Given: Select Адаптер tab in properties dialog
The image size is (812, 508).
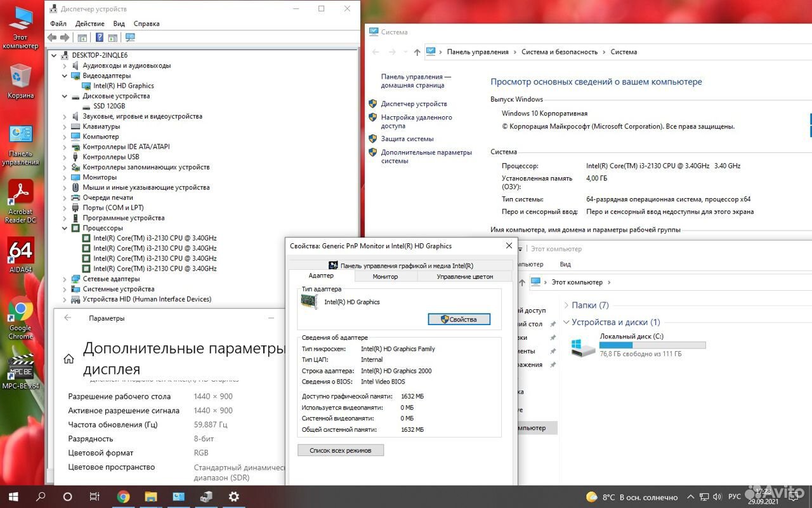Looking at the screenshot, I should [321, 276].
